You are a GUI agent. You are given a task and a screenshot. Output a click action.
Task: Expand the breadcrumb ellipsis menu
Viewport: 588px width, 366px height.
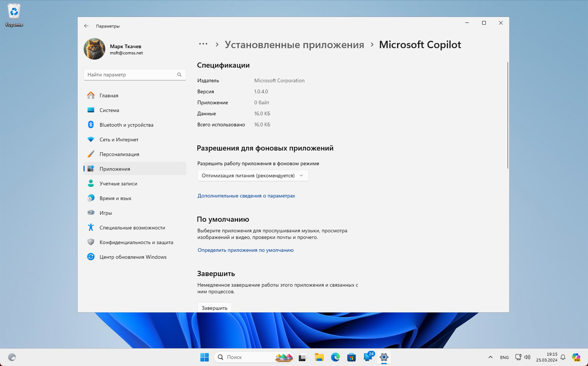203,44
